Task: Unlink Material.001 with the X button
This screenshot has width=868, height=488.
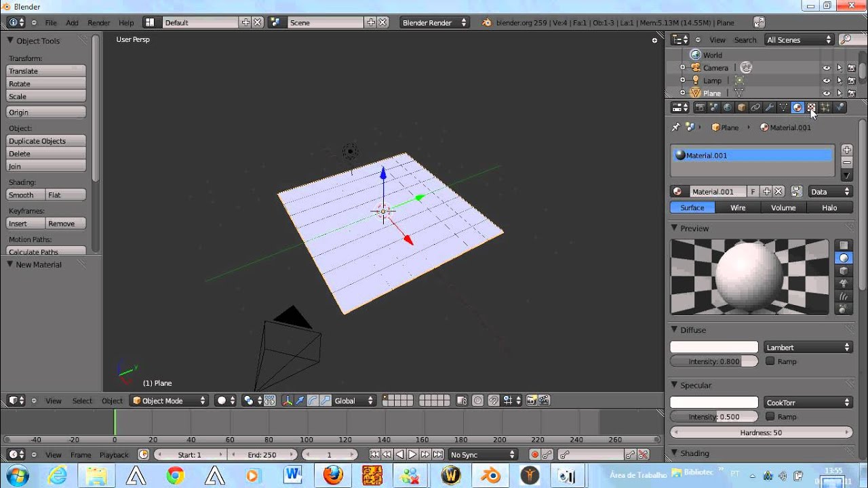Action: click(x=779, y=192)
